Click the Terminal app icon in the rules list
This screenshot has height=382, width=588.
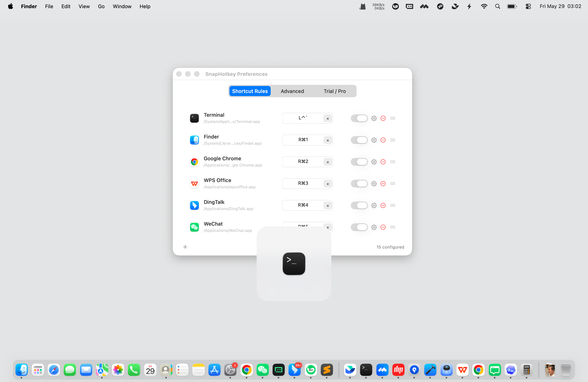point(194,118)
